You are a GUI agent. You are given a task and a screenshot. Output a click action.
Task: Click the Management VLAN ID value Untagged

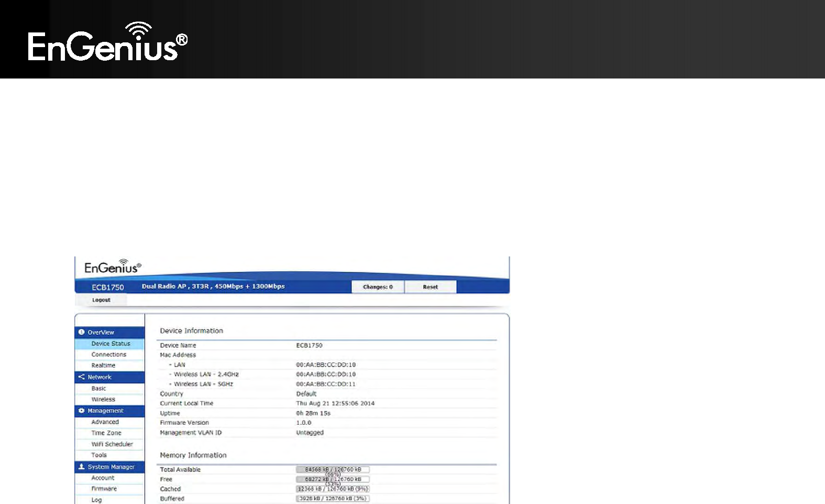pyautogui.click(x=310, y=433)
